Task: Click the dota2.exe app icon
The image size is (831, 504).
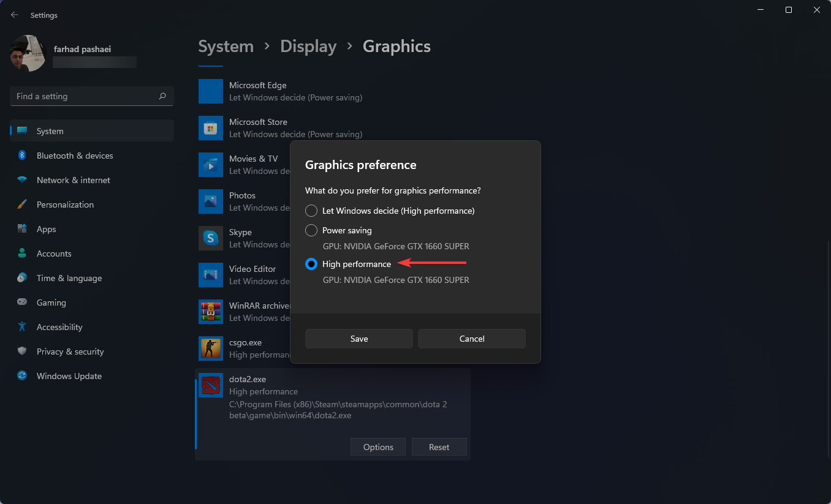Action: pyautogui.click(x=211, y=386)
